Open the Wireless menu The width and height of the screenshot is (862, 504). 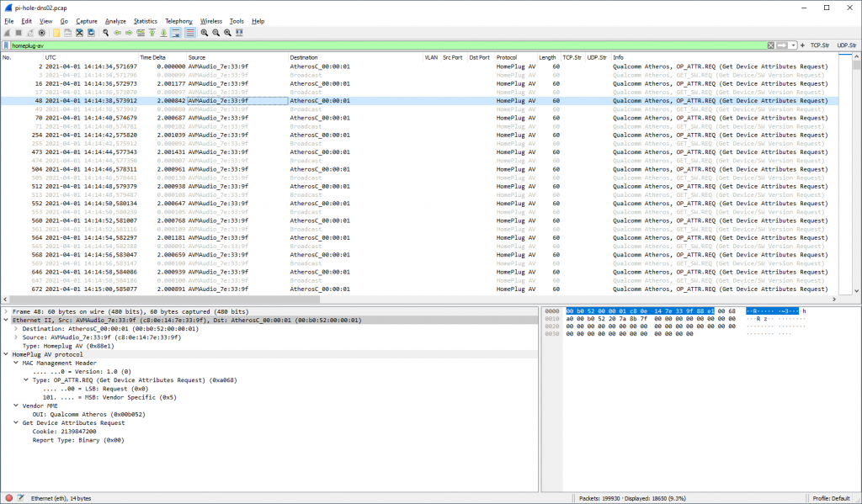[x=211, y=21]
